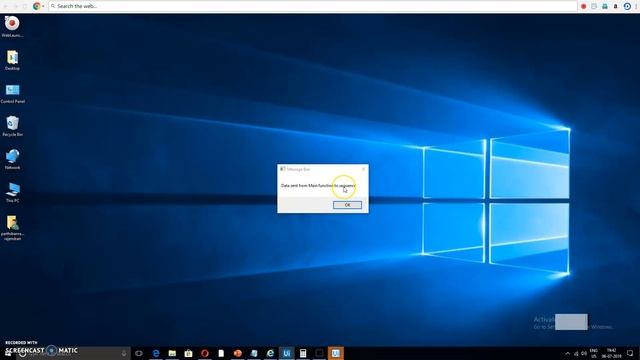Open Microsoft Store from the taskbar
Image resolution: width=640 pixels, height=360 pixels.
pyautogui.click(x=188, y=353)
